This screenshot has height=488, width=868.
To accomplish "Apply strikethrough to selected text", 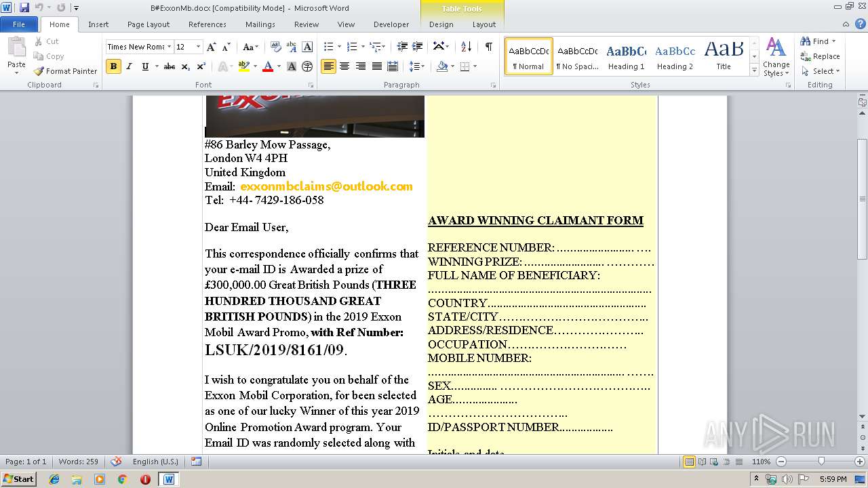I will pyautogui.click(x=170, y=66).
